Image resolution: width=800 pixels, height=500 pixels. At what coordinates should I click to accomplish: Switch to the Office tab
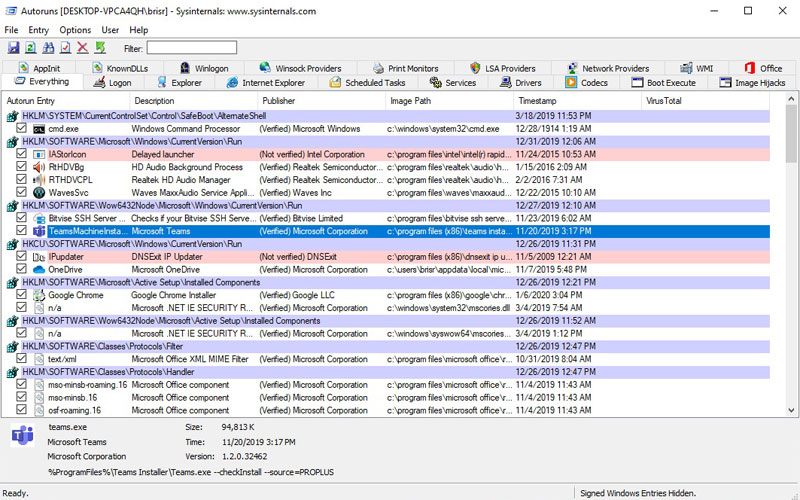(763, 68)
